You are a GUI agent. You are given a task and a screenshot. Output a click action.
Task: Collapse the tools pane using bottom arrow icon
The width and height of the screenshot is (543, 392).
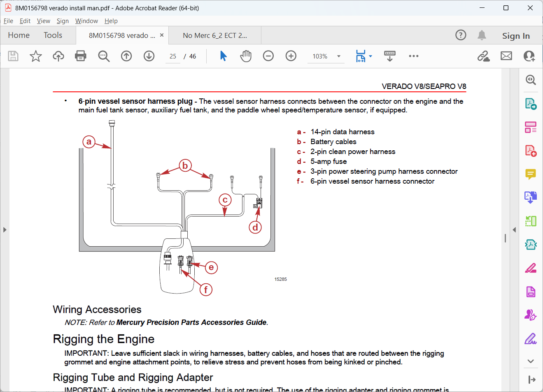(531, 380)
